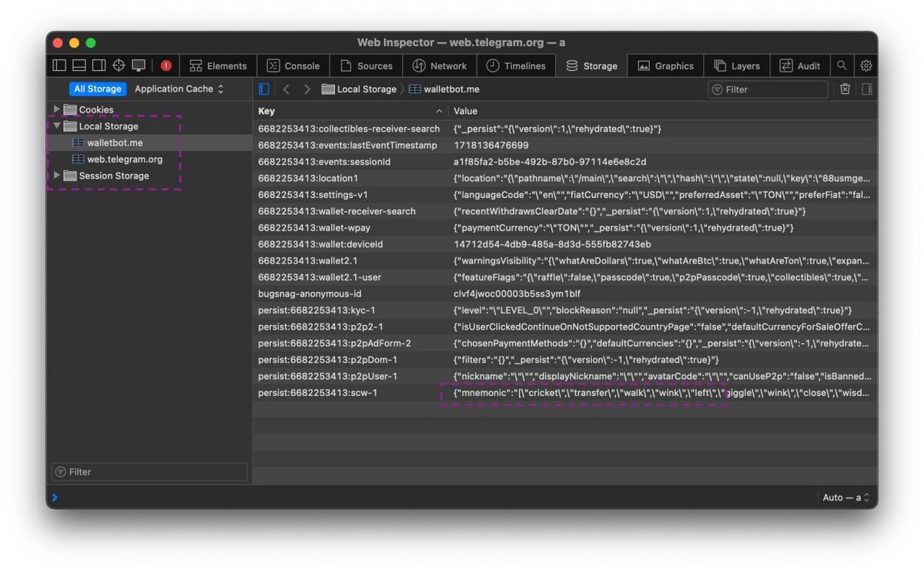Collapse the Local Storage node
Screen dimensions: 924x570
pos(56,126)
